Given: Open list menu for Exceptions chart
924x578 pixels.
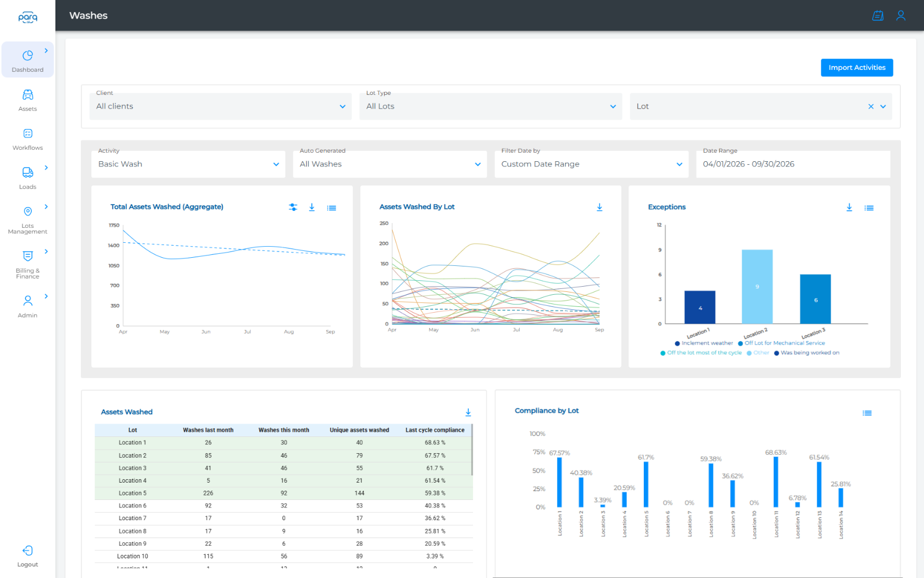Looking at the screenshot, I should click(x=869, y=208).
